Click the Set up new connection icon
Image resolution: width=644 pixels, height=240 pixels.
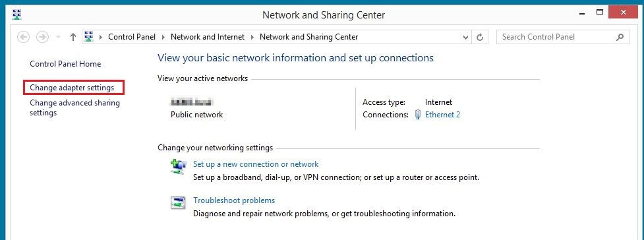tap(178, 167)
